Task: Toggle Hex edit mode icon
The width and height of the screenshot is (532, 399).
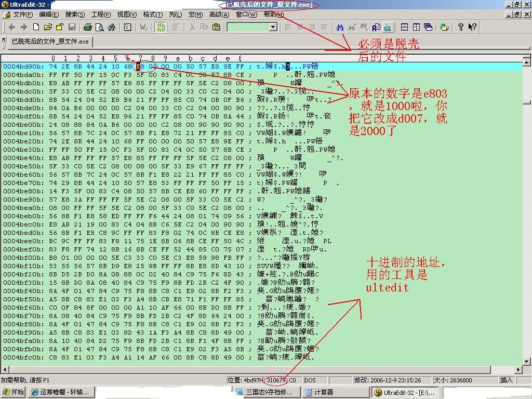Action: (x=161, y=27)
